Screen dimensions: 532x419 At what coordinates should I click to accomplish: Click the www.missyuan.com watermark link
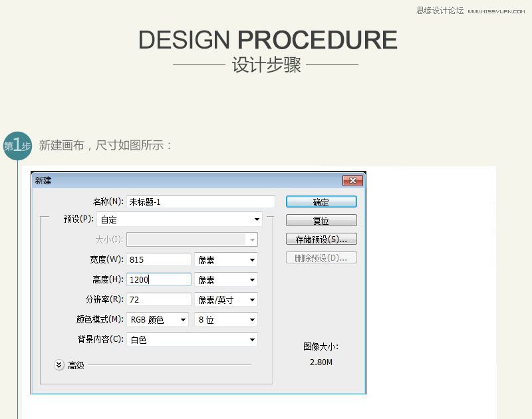tap(495, 11)
